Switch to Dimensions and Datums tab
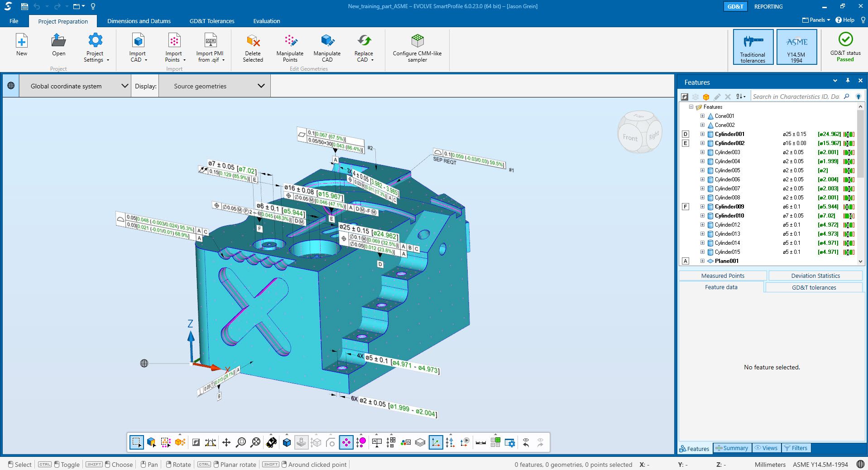This screenshot has width=868, height=470. [x=139, y=21]
